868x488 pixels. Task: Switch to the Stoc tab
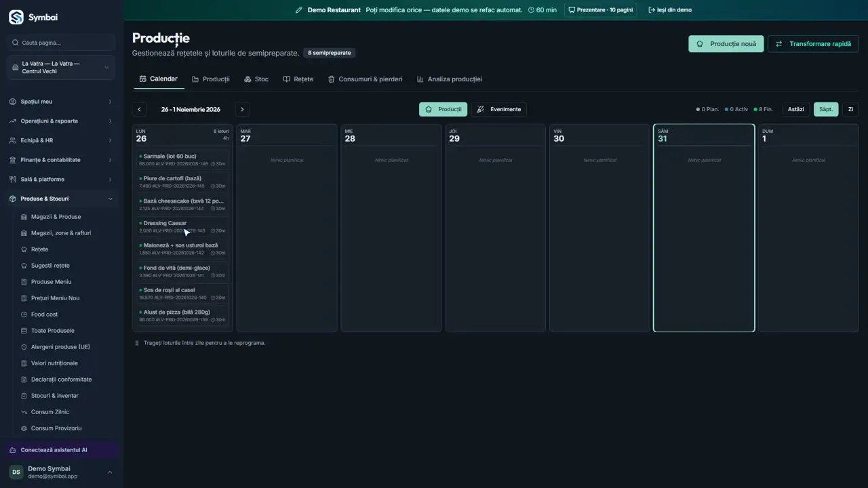pyautogui.click(x=256, y=79)
